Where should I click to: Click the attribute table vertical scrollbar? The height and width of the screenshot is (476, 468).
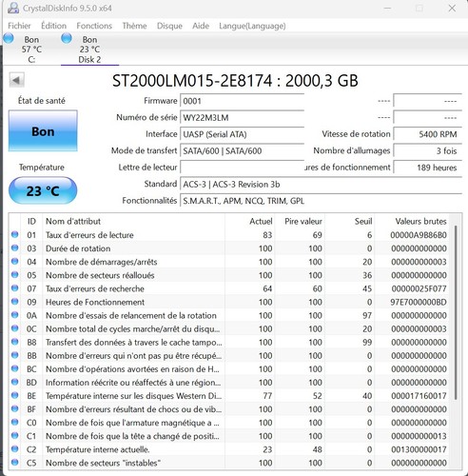click(456, 312)
